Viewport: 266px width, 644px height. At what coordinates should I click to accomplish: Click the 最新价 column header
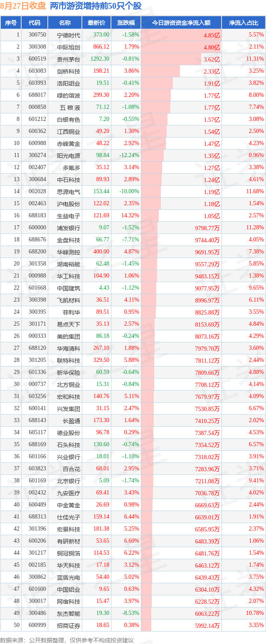[94, 23]
